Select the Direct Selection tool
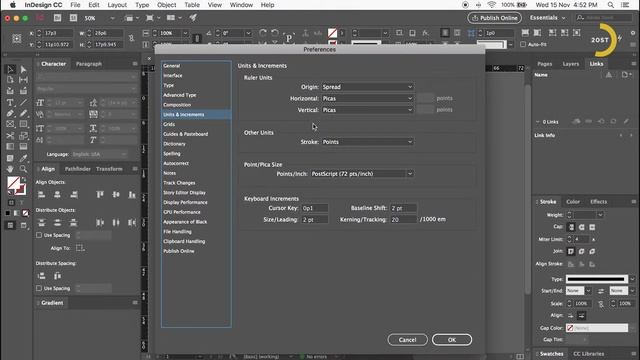 23,69
